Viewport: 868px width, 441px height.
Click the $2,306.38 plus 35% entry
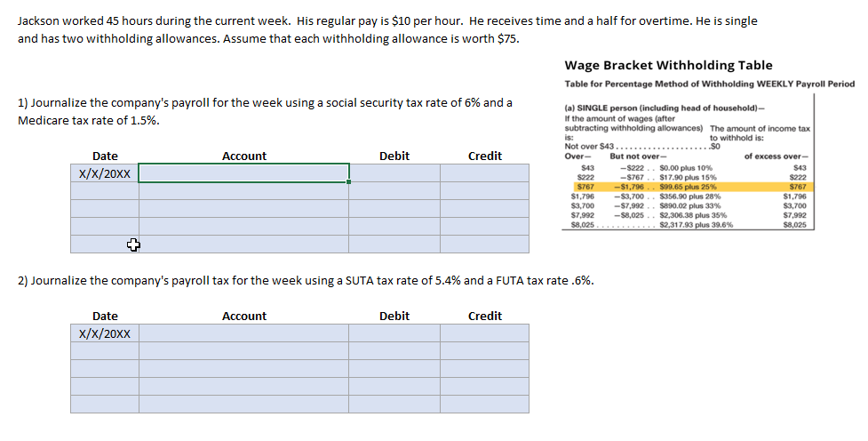[693, 215]
